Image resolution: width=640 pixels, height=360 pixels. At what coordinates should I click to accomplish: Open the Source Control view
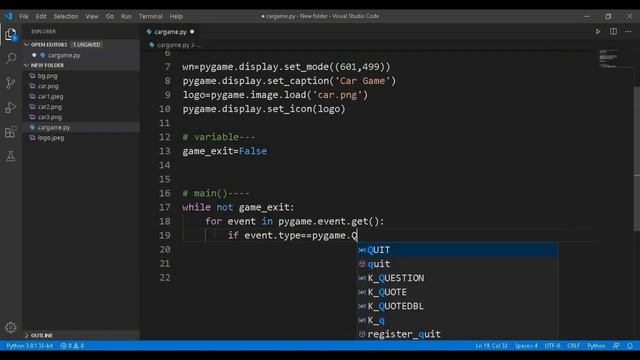coord(11,83)
